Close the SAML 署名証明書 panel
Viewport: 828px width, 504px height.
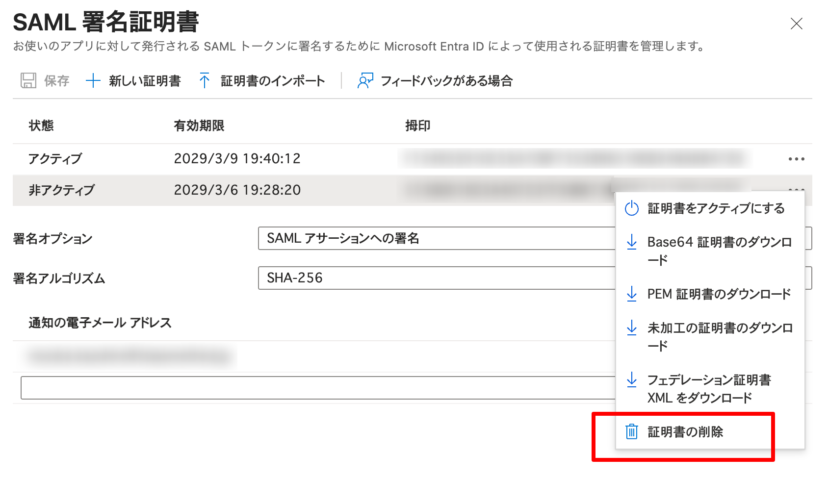pos(798,23)
